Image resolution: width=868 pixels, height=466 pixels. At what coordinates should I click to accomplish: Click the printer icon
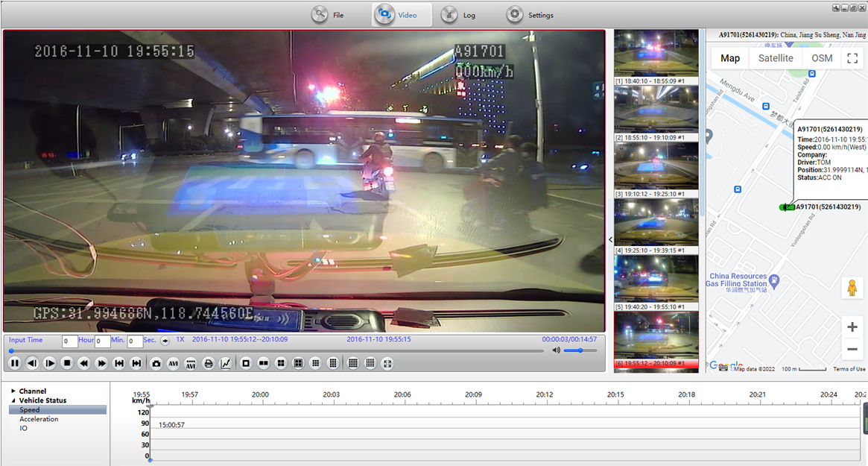click(x=208, y=364)
